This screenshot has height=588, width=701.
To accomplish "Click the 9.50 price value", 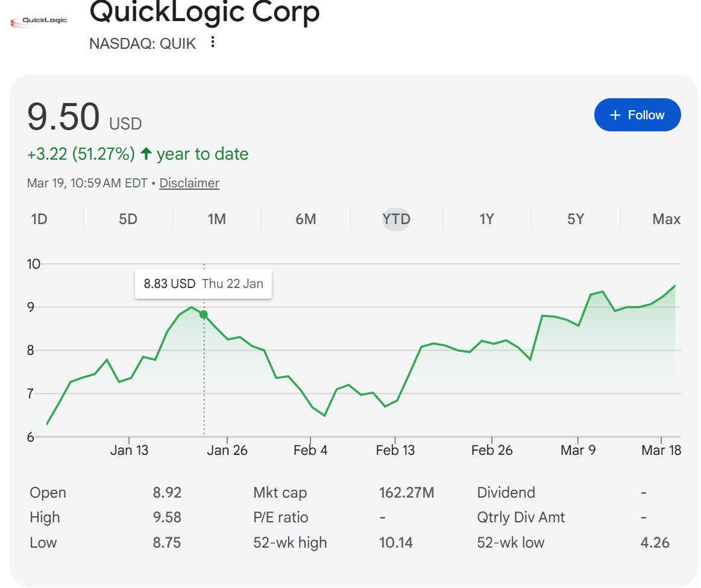I will 63,117.
